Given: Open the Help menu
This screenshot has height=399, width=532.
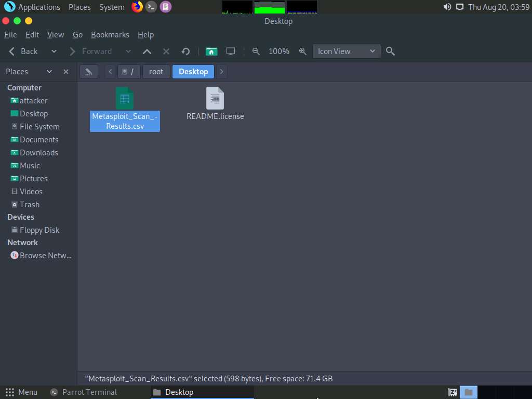Looking at the screenshot, I should 145,35.
